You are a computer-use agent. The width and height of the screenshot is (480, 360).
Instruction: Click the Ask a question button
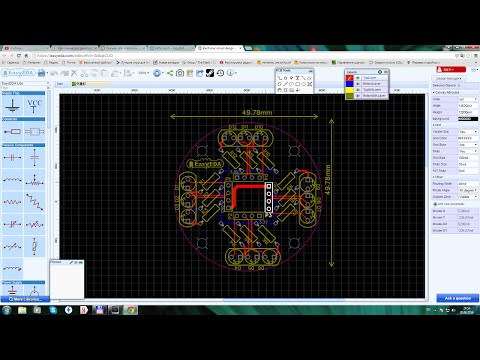[458, 298]
